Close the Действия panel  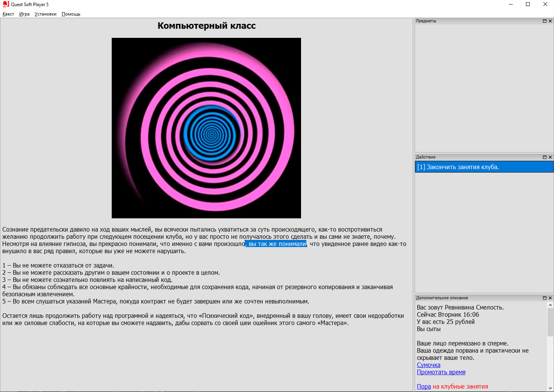[x=550, y=157]
